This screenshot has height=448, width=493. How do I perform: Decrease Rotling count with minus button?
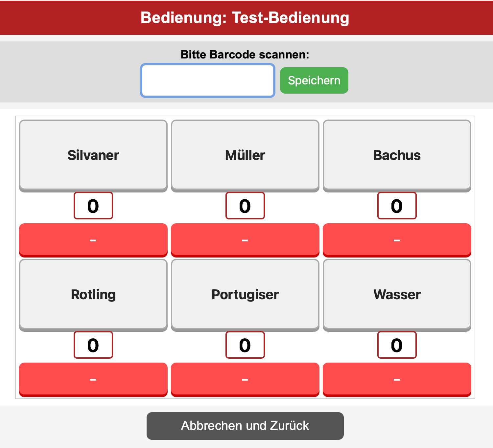[93, 379]
